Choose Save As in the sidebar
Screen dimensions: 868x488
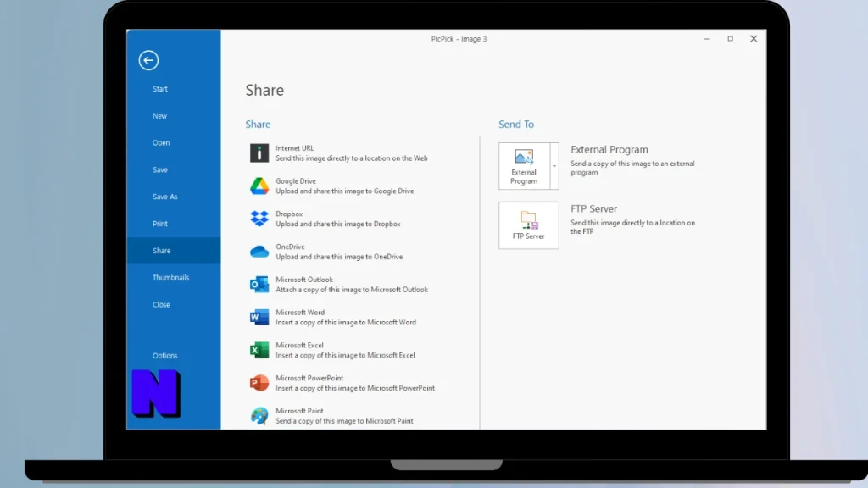165,197
